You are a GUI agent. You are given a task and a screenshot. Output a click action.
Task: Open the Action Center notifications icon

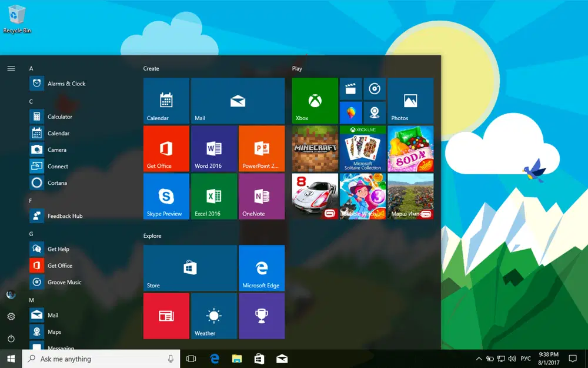pyautogui.click(x=573, y=359)
